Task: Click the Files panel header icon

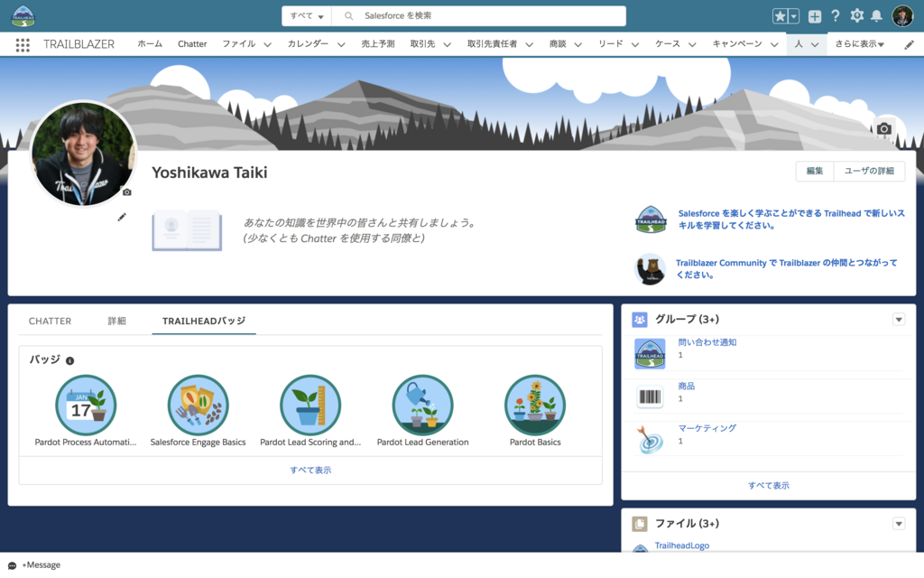Action: coord(640,524)
